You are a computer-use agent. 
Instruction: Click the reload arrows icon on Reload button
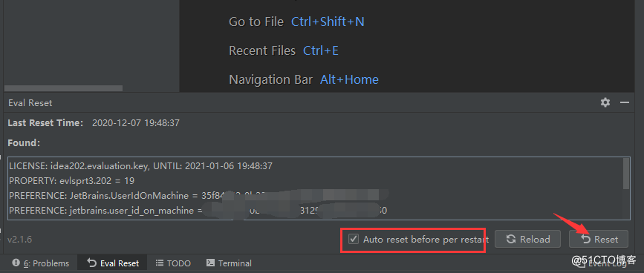pos(511,239)
